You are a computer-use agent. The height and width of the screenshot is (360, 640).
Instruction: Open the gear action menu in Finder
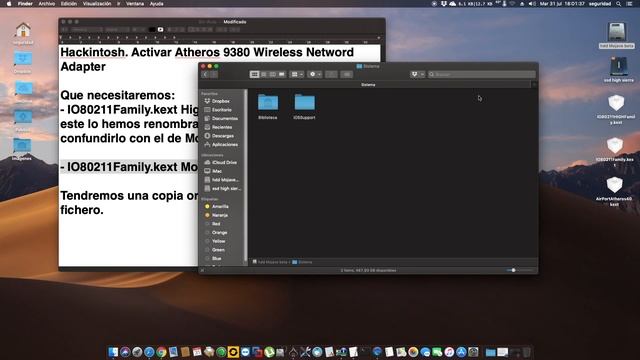315,74
